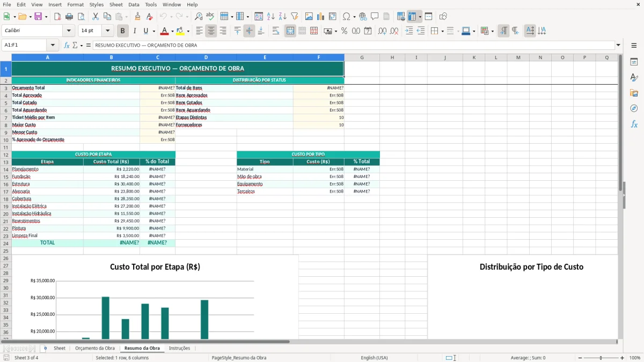Open the Save button dropdown arrow
Screen dimensions: 644x362
tap(46, 17)
